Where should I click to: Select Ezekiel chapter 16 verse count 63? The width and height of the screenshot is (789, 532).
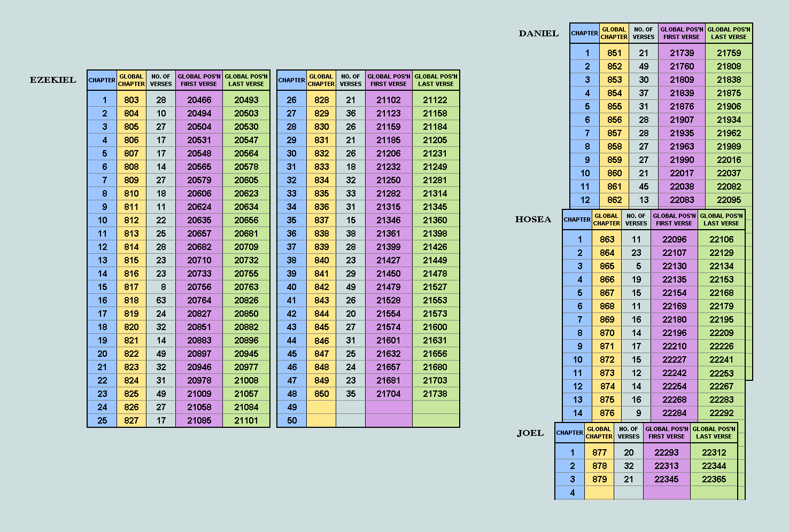tap(161, 300)
